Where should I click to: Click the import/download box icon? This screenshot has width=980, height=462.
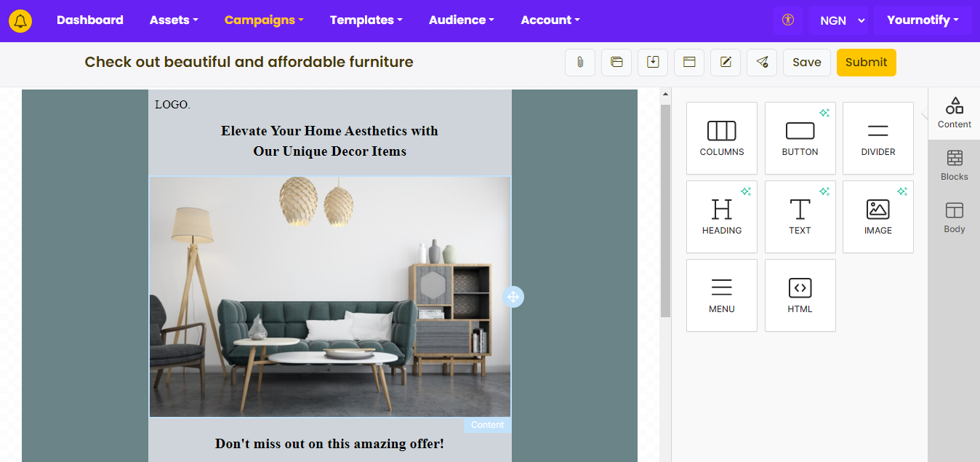point(653,63)
